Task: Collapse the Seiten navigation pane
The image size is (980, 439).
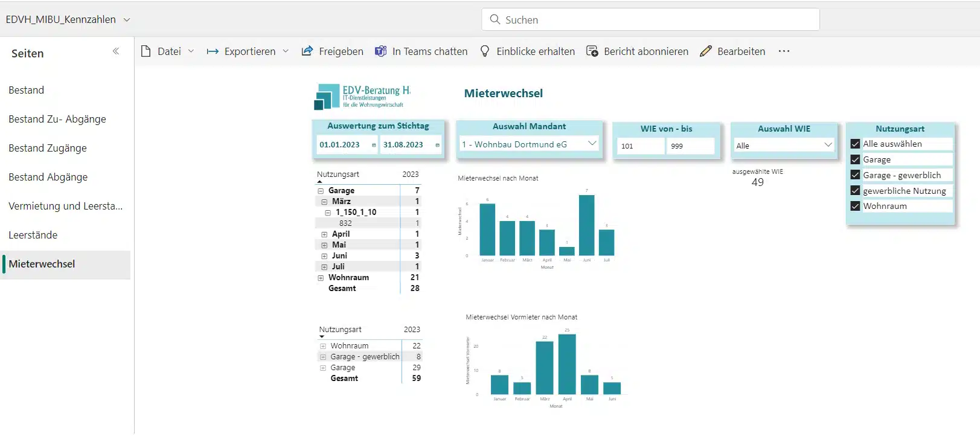Action: point(116,51)
